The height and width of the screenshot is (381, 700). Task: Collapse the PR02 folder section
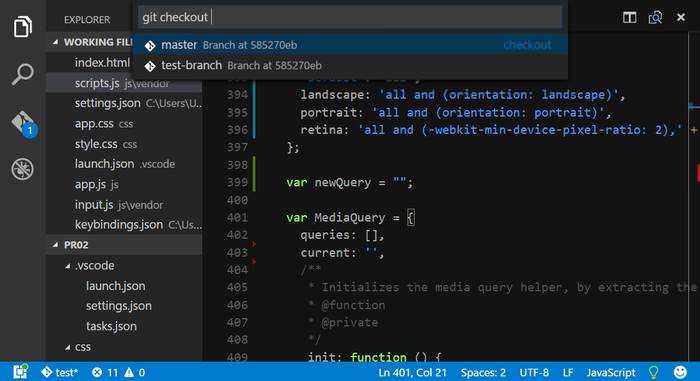pos(55,245)
